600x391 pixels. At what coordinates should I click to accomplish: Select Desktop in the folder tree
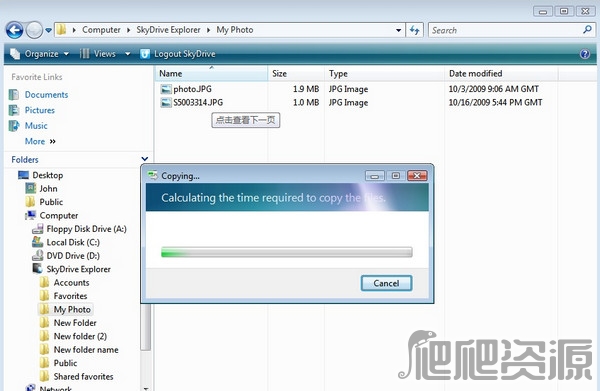click(x=47, y=175)
